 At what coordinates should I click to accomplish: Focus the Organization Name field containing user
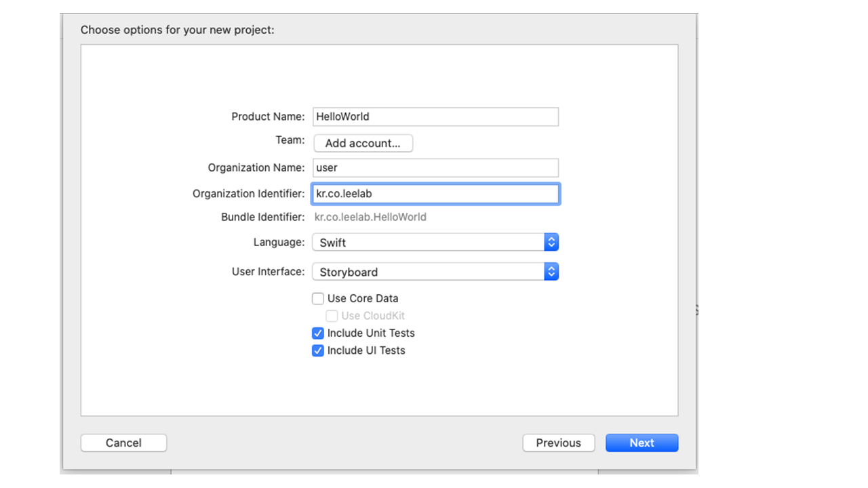(435, 168)
